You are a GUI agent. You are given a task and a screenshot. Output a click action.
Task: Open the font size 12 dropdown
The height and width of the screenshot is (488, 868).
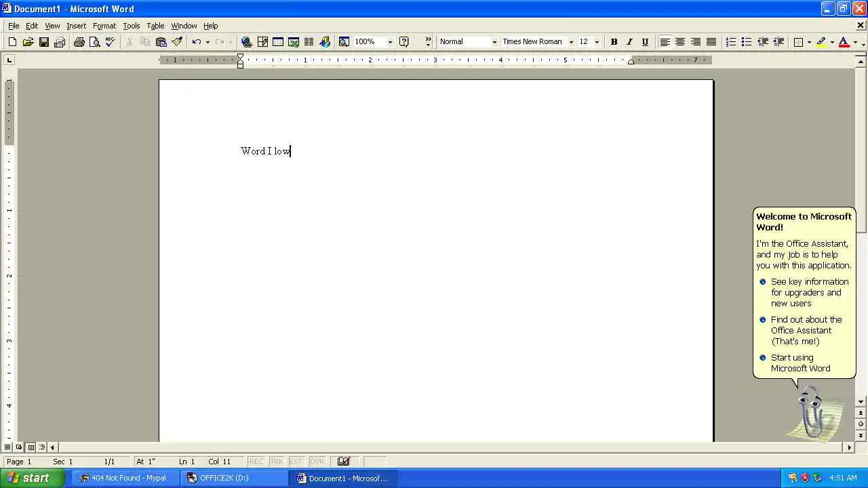[597, 42]
